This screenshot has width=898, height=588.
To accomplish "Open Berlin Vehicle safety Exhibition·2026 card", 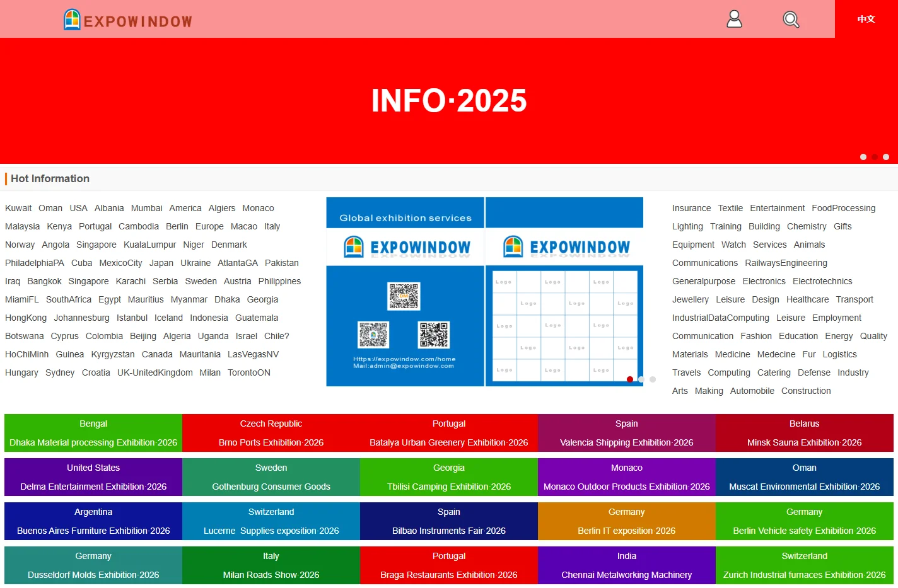I will point(805,521).
